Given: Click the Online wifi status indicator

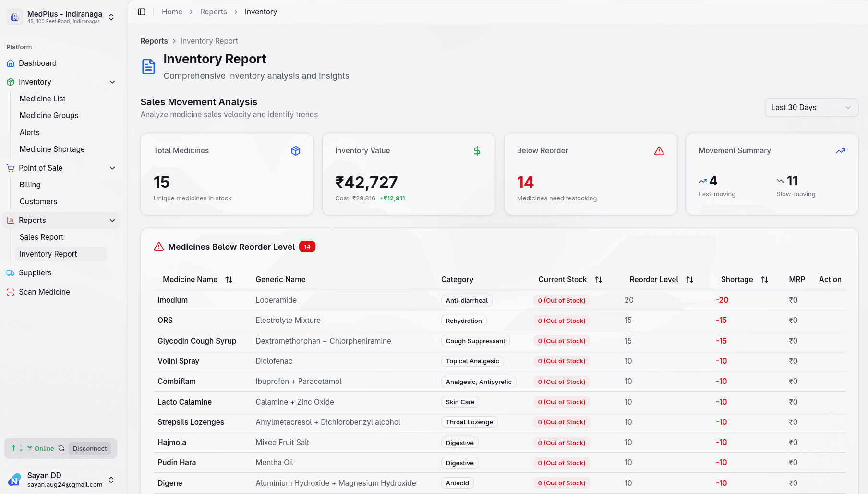Looking at the screenshot, I should click(40, 448).
